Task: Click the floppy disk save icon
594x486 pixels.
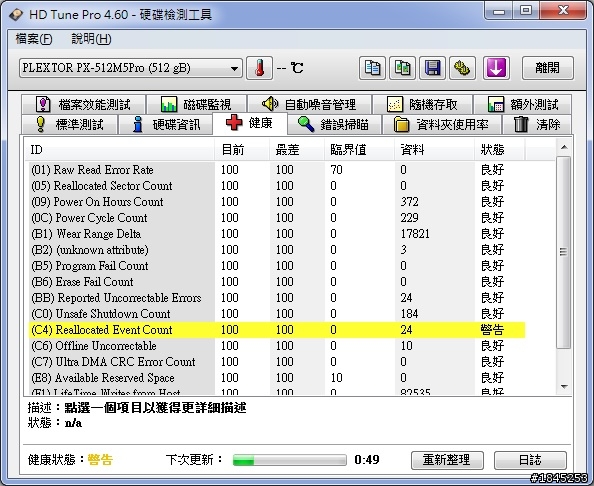Action: 432,68
